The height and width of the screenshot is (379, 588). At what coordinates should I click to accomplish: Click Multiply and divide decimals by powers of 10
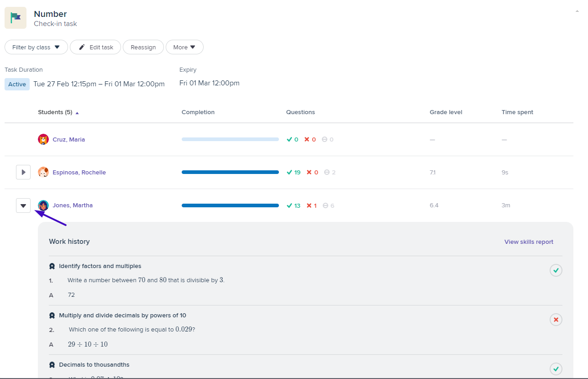pos(122,316)
